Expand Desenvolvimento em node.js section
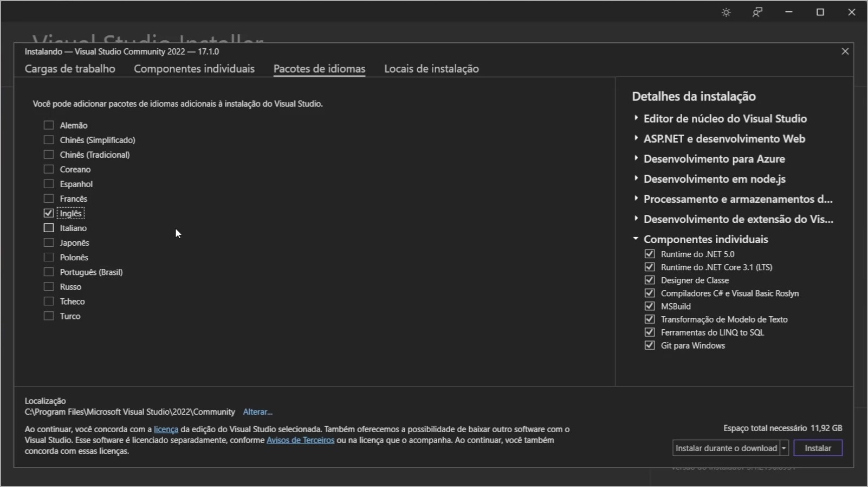Image resolution: width=868 pixels, height=487 pixels. 636,178
